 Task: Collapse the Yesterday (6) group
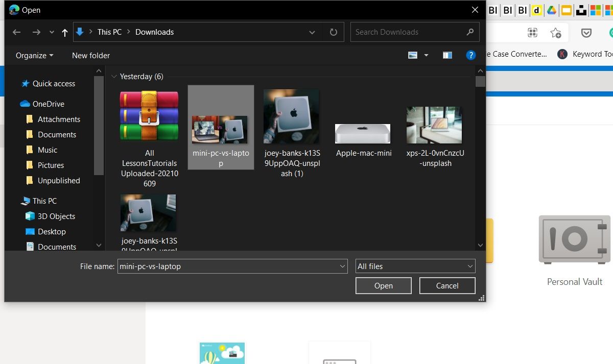point(114,77)
